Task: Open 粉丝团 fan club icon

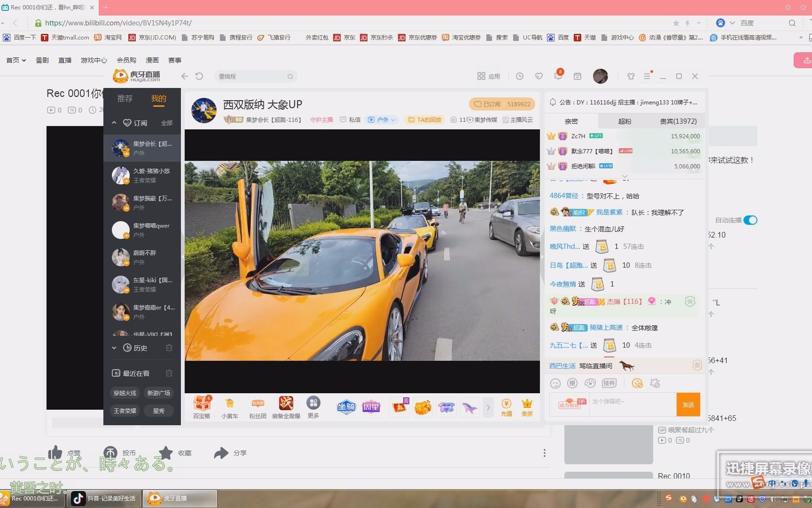Action: [x=258, y=407]
